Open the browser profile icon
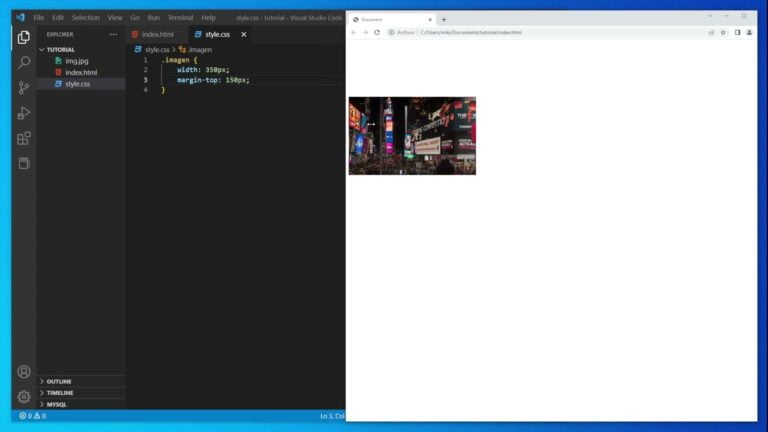 [749, 32]
